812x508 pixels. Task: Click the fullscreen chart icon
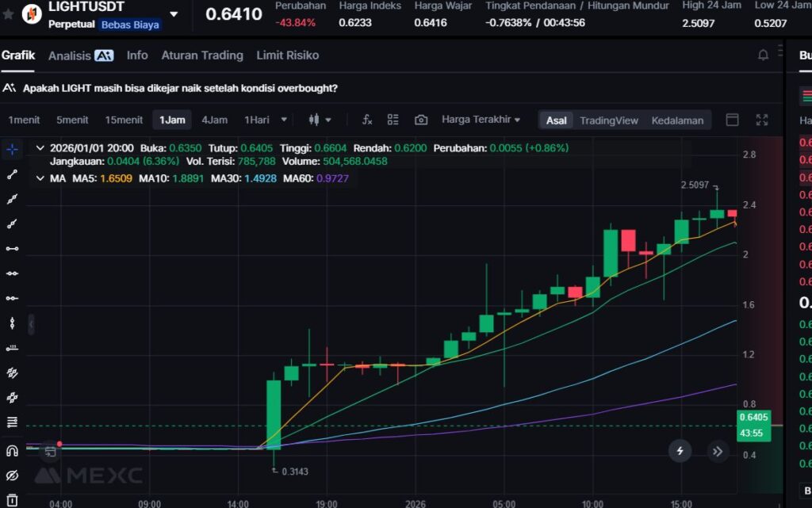pyautogui.click(x=762, y=120)
